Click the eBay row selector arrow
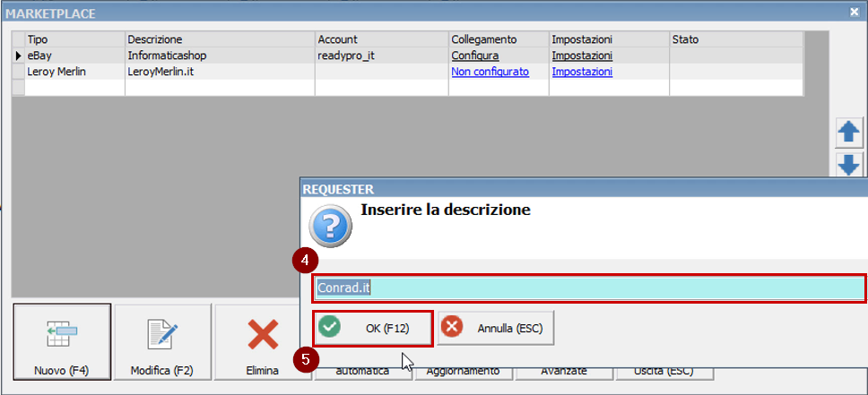 [x=19, y=56]
